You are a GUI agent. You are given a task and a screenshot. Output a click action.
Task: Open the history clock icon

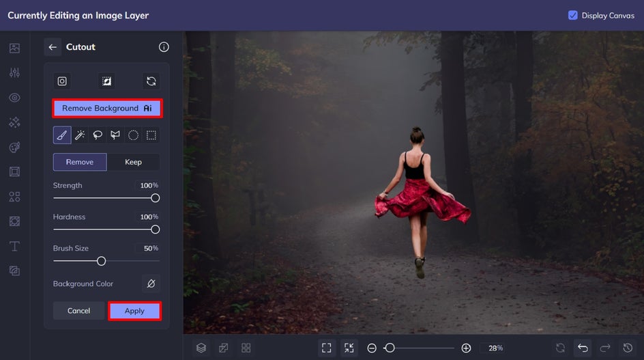pos(628,348)
